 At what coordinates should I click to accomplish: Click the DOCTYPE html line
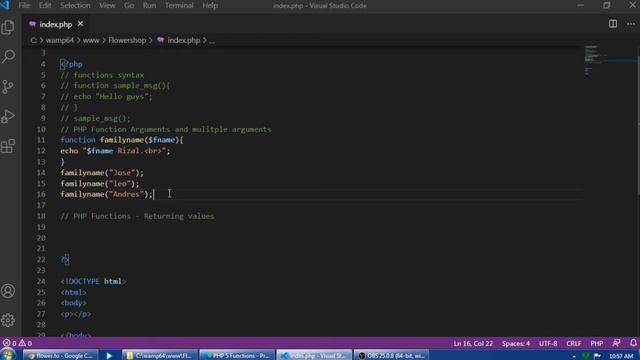(93, 281)
